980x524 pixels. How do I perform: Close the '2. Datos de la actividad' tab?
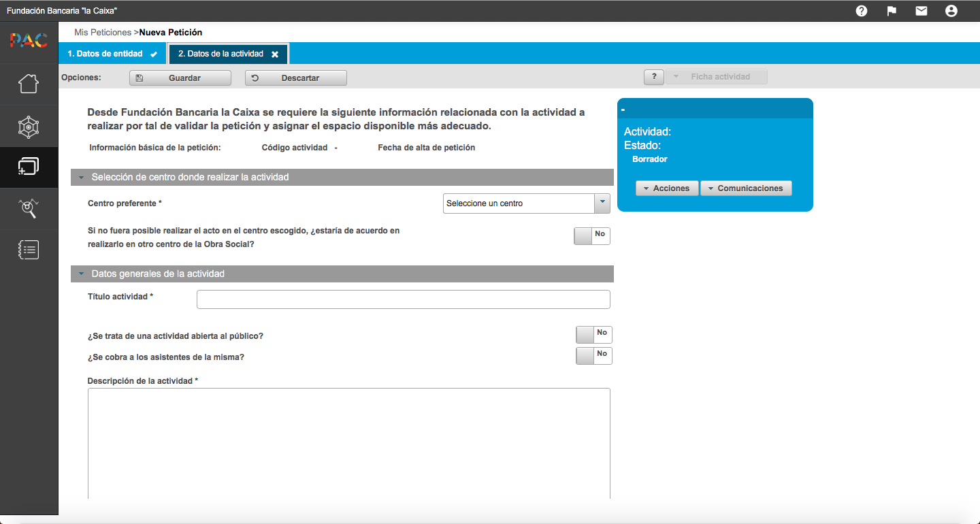(x=275, y=54)
